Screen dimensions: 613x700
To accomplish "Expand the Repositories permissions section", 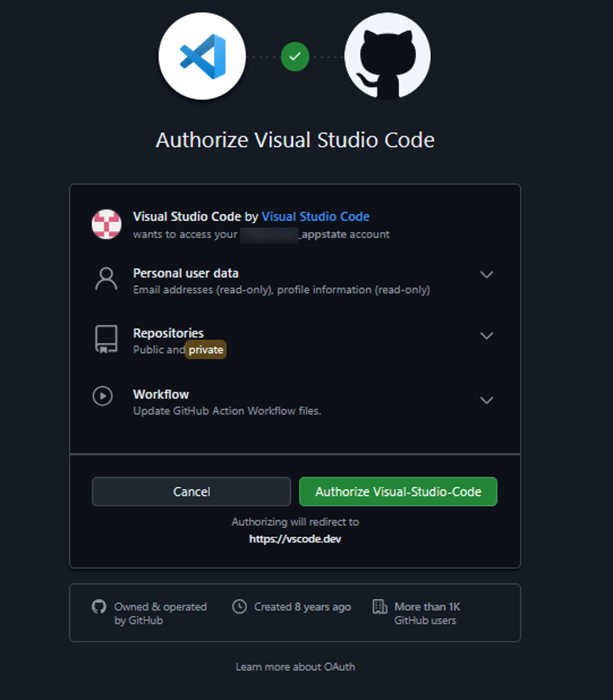I will pos(487,336).
